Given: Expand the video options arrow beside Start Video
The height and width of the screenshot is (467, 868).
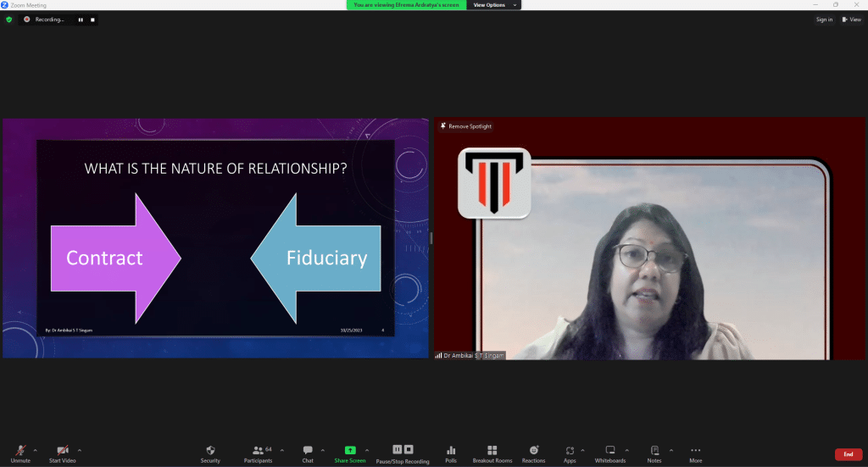Looking at the screenshot, I should 80,449.
